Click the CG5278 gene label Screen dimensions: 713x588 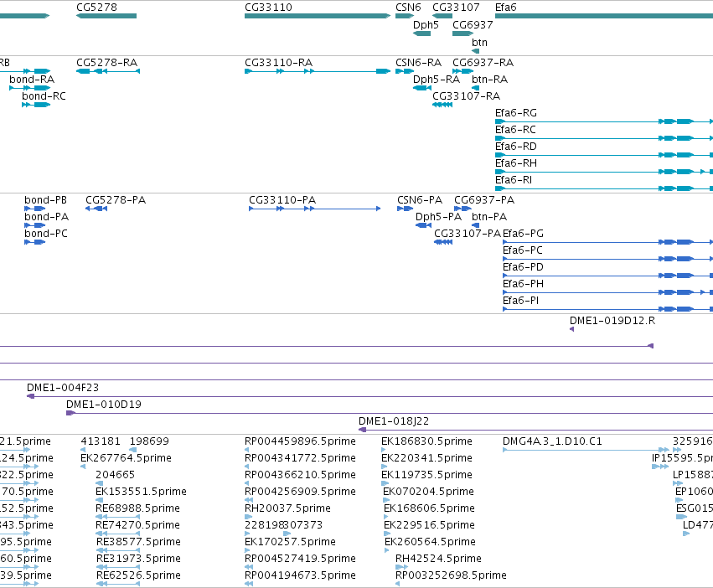point(96,8)
